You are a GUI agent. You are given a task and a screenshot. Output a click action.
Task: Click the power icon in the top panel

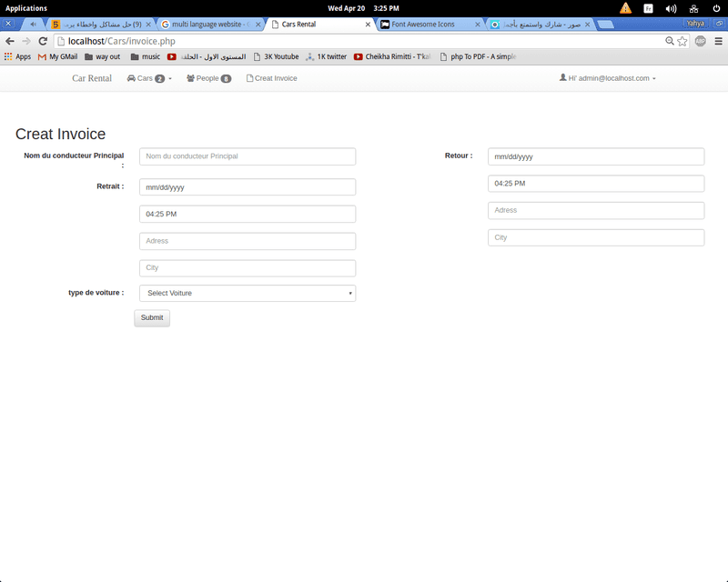pyautogui.click(x=716, y=8)
